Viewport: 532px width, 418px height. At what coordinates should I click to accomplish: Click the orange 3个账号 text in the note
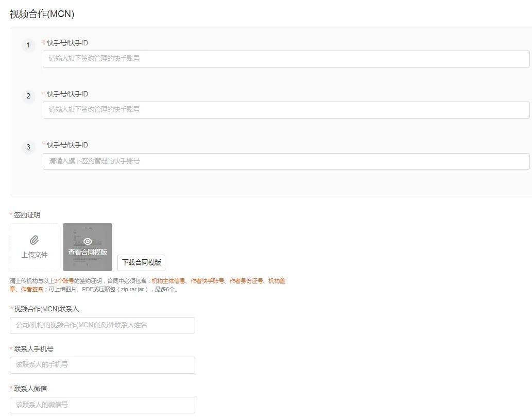pos(64,281)
